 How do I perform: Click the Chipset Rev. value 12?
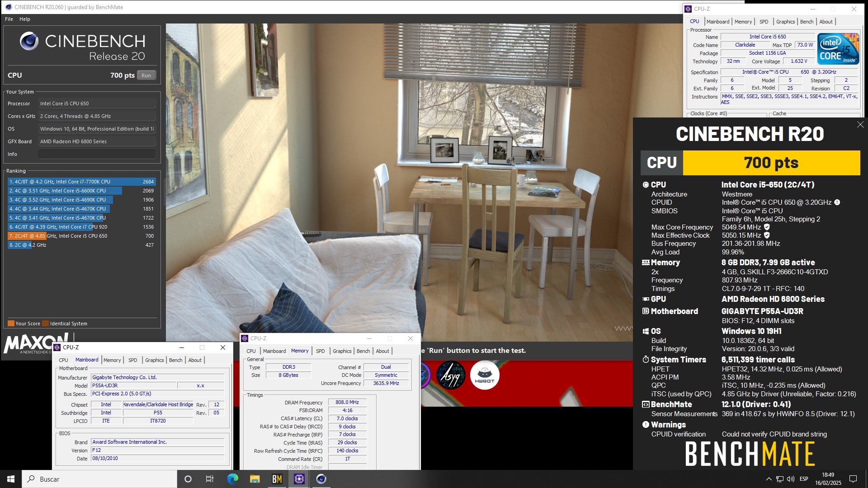(217, 405)
